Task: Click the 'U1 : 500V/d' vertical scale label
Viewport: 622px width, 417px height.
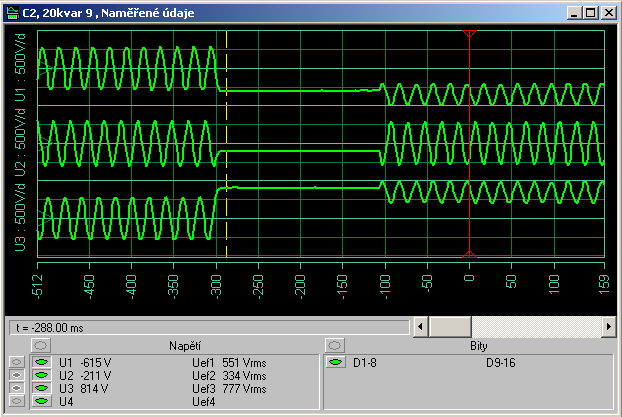Action: 20,67
